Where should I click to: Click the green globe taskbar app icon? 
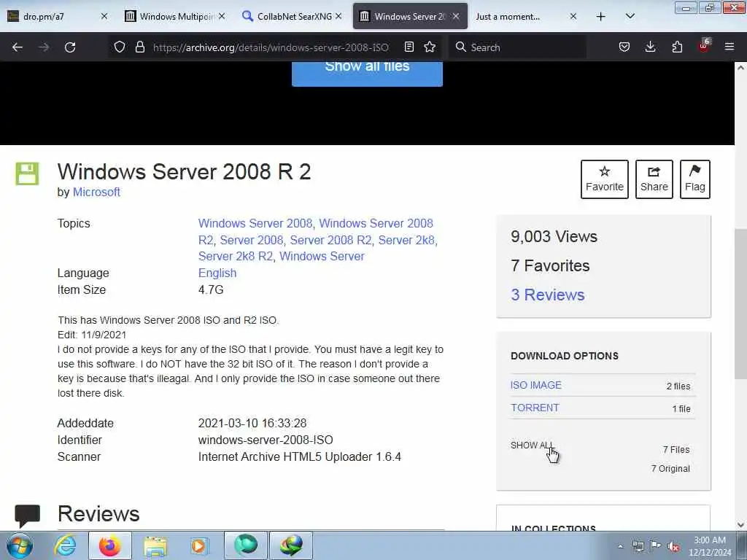tap(246, 545)
